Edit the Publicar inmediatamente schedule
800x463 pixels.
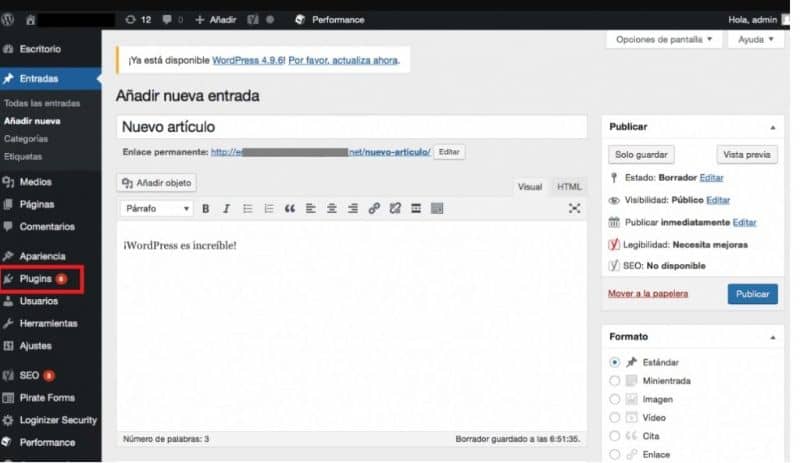point(744,223)
